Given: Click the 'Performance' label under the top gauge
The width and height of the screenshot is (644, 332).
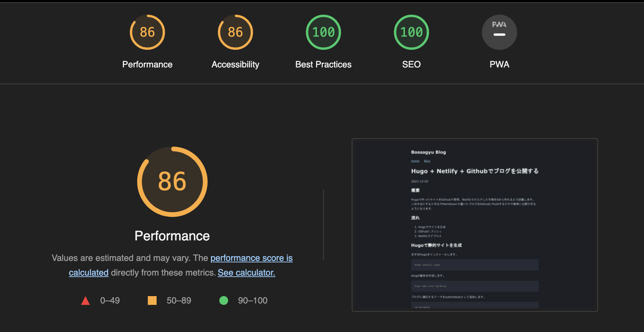Looking at the screenshot, I should [147, 64].
